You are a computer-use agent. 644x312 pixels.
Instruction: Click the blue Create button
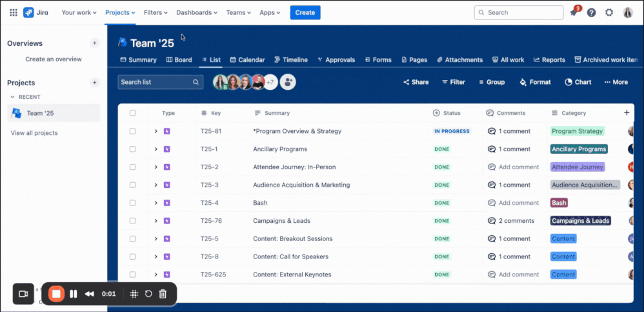point(305,12)
